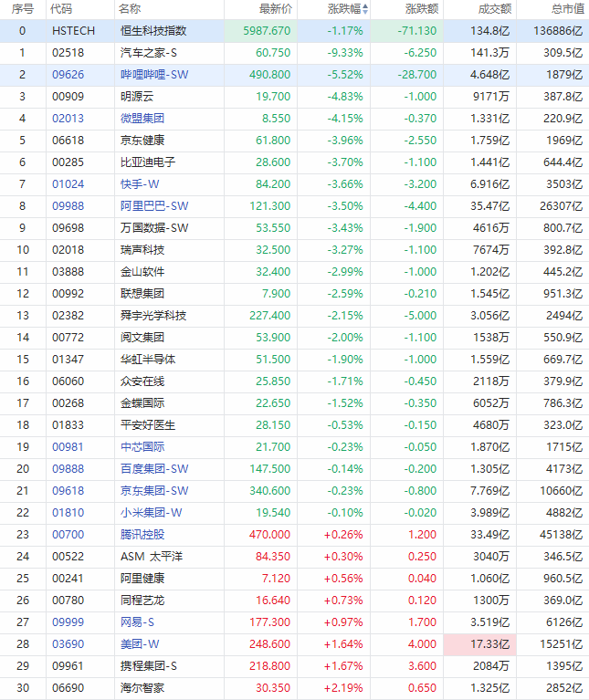
Task: Click the HSTECH code cell
Action: 73,31
